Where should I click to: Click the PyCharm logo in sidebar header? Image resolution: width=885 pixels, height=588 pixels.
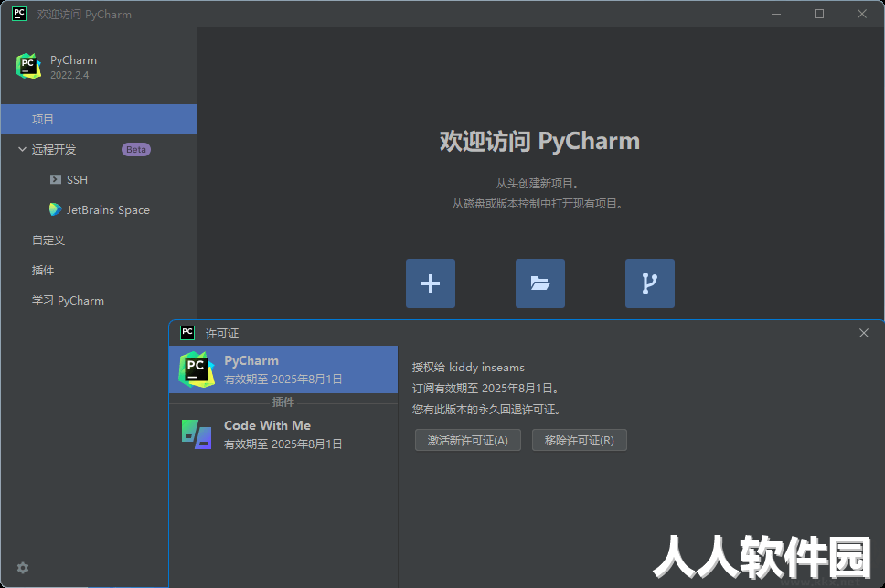[28, 67]
